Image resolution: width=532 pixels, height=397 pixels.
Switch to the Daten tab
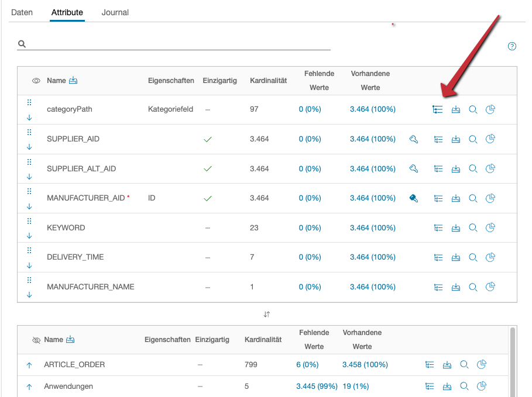point(22,12)
